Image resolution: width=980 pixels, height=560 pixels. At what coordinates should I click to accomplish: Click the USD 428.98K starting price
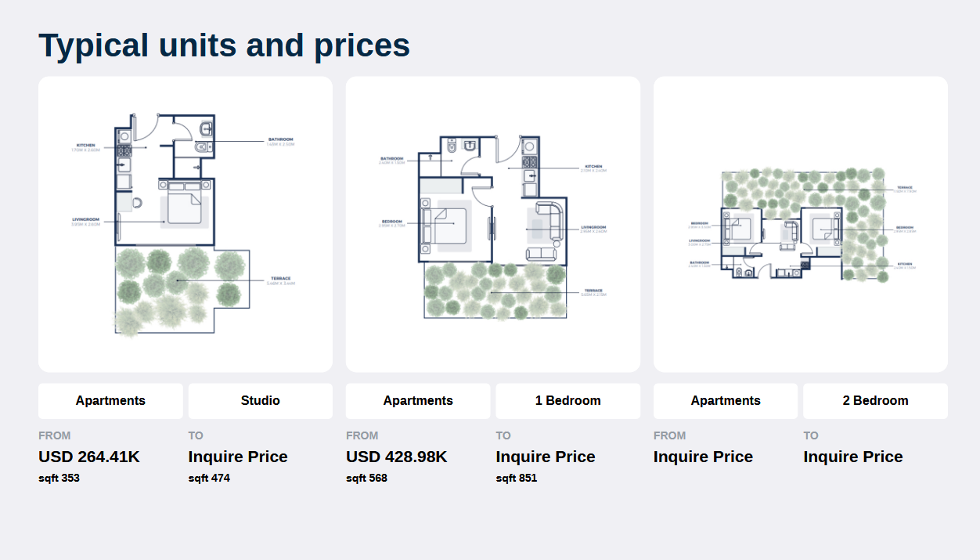pos(397,457)
